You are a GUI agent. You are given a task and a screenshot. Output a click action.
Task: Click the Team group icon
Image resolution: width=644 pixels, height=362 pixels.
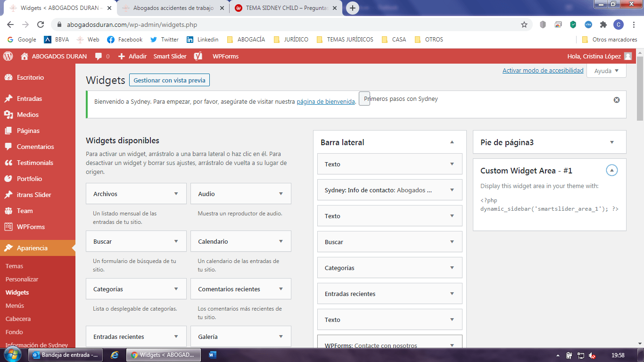pos(8,211)
